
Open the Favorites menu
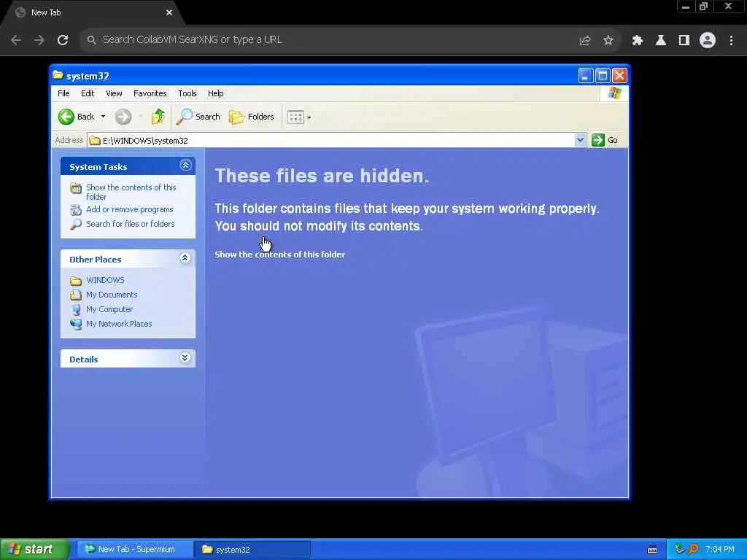[150, 93]
